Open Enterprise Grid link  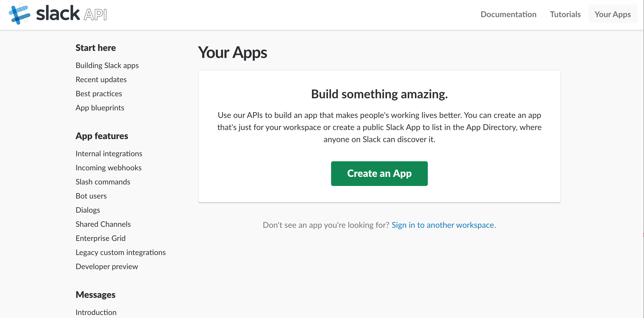click(101, 238)
